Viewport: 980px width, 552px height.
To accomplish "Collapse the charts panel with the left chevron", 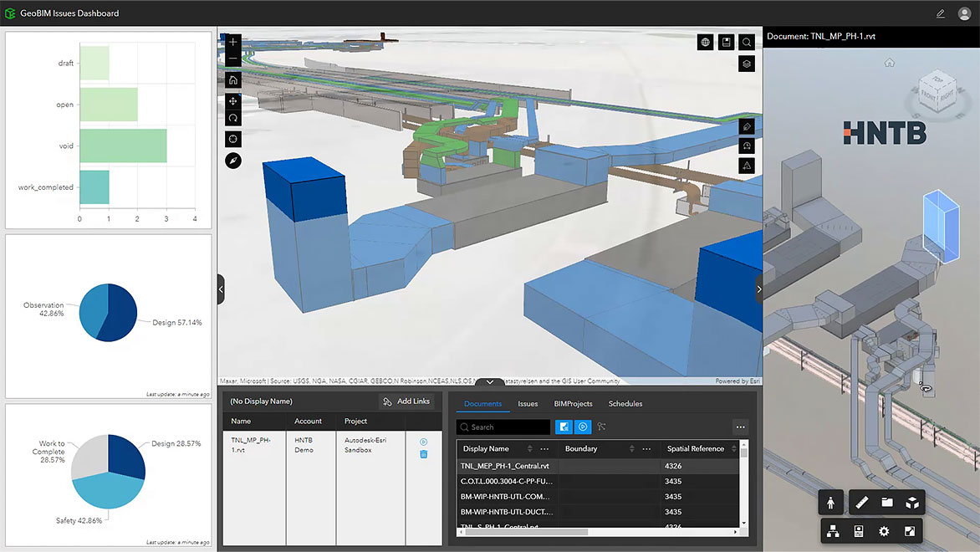I will pos(219,289).
